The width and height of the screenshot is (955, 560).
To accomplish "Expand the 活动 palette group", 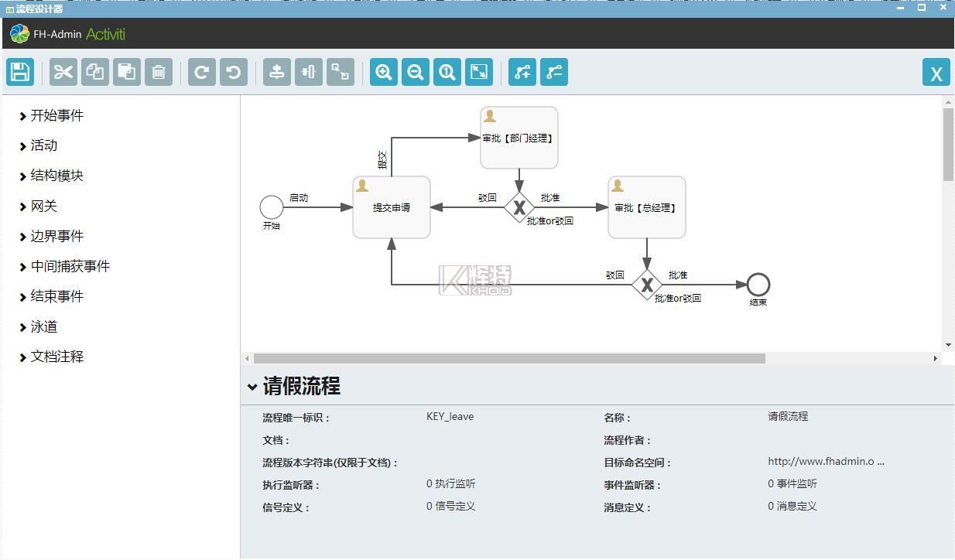I will tap(38, 145).
